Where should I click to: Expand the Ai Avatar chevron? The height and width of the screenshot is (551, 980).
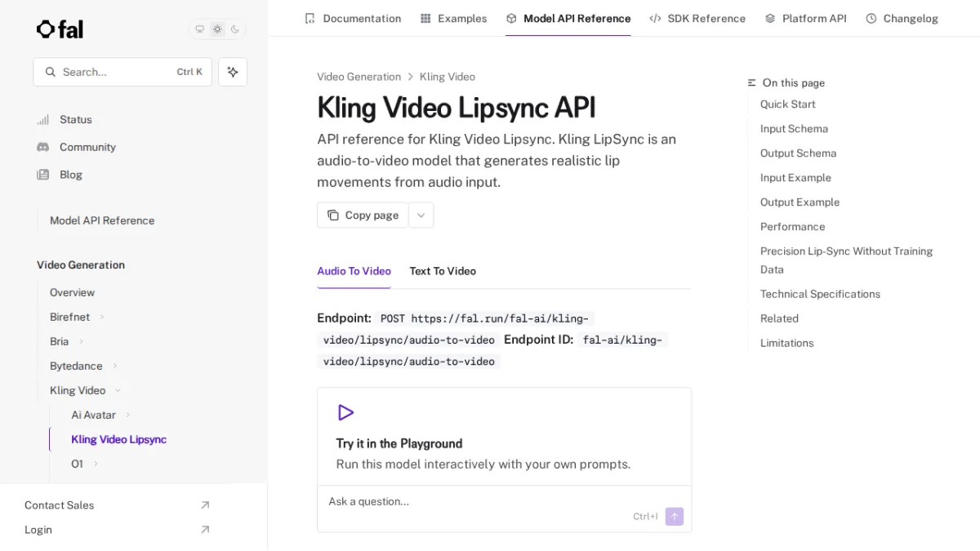pos(128,415)
